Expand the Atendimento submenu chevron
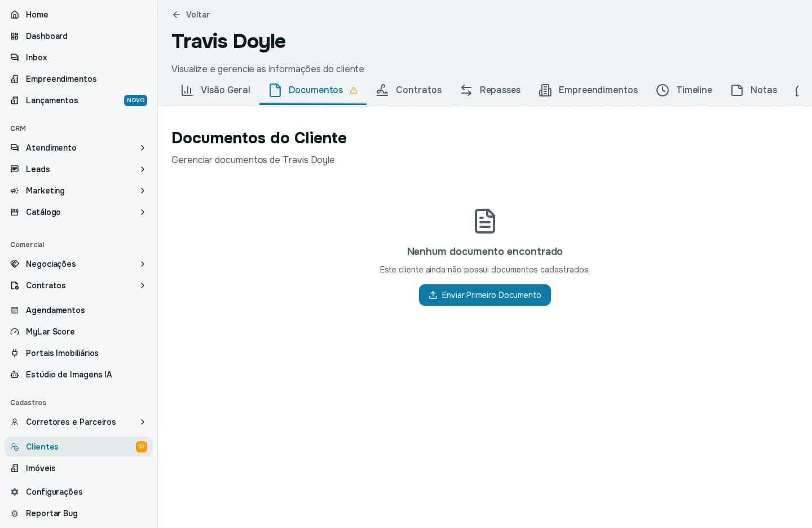Image resolution: width=812 pixels, height=528 pixels. pyautogui.click(x=143, y=148)
